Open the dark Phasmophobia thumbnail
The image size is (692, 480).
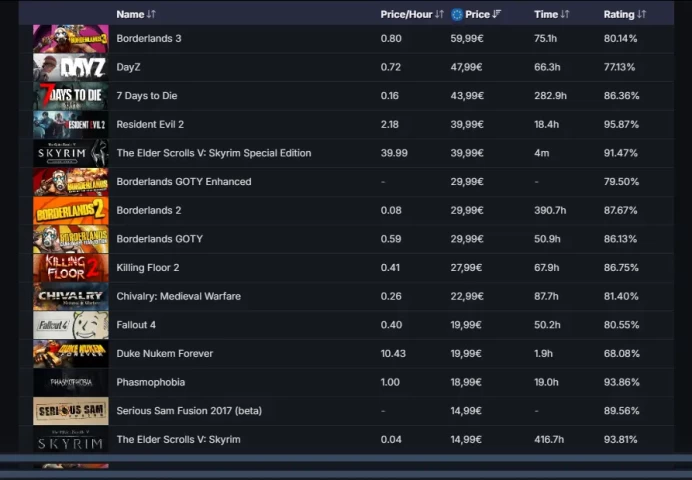[71, 382]
